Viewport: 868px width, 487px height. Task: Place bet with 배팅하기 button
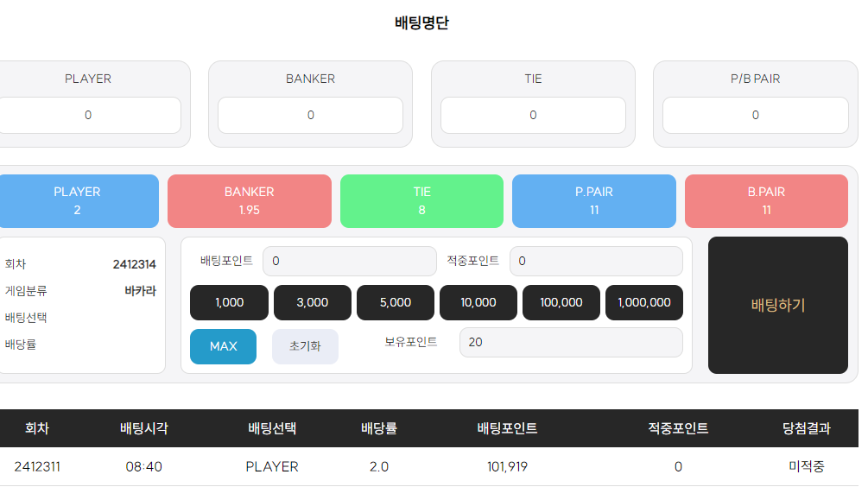pyautogui.click(x=777, y=305)
